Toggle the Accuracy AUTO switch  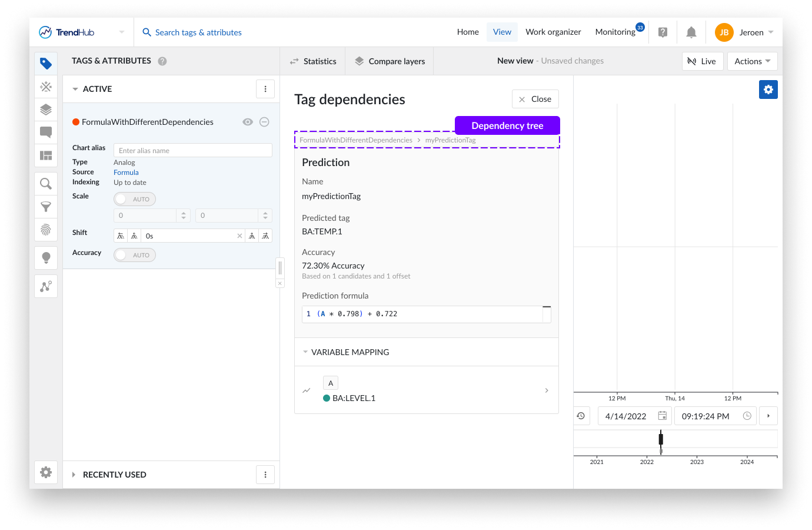pyautogui.click(x=135, y=255)
